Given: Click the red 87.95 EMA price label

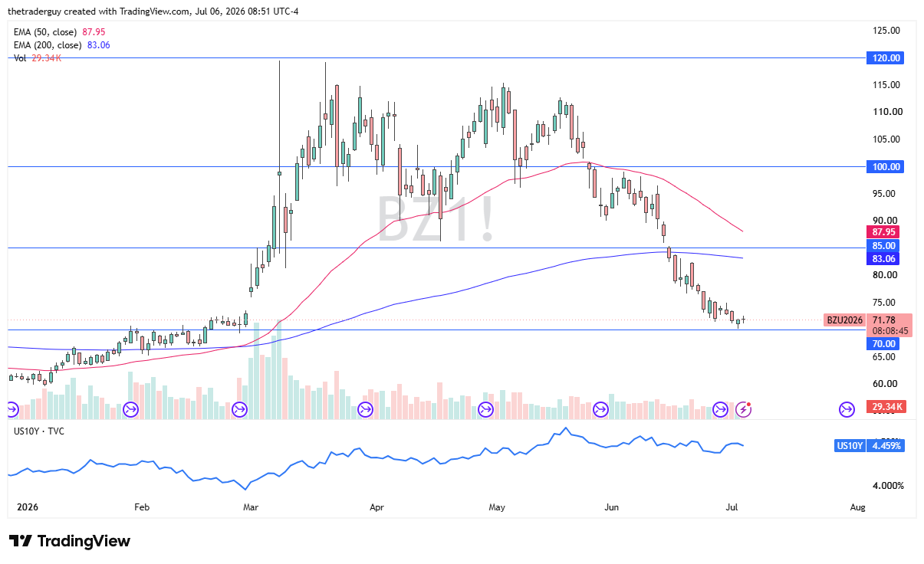Looking at the screenshot, I should click(882, 231).
